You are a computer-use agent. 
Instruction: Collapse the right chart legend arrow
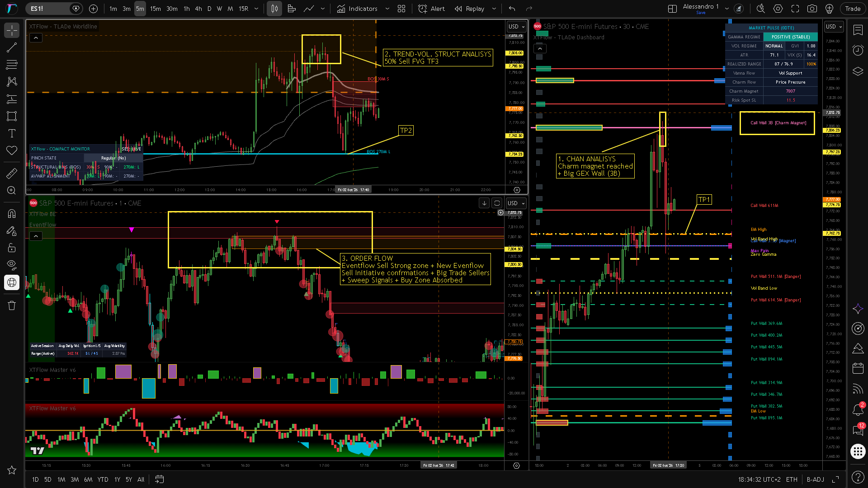[x=540, y=48]
